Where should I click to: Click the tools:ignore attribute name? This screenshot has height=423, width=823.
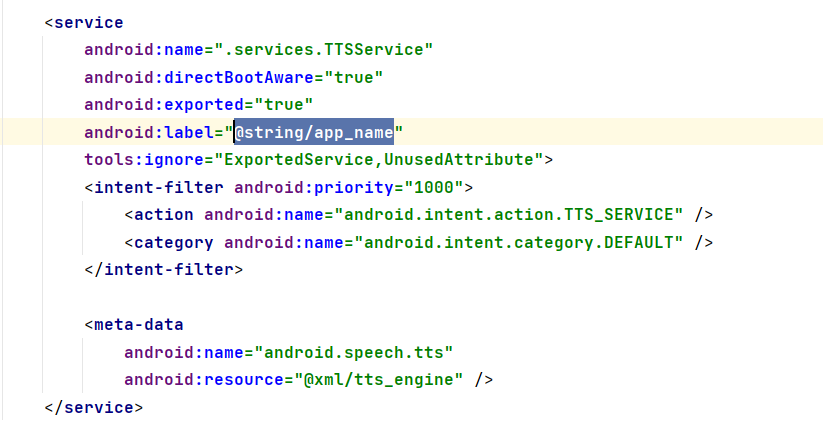click(x=144, y=160)
